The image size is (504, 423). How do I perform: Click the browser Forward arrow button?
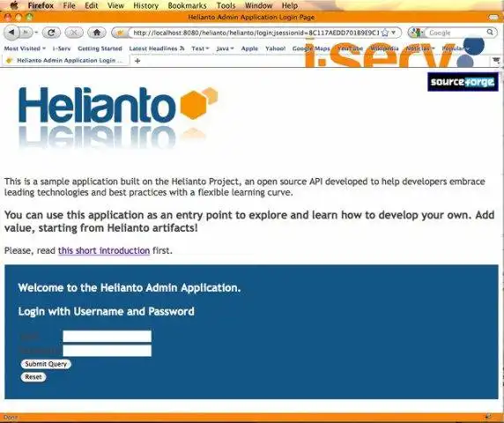click(x=26, y=33)
